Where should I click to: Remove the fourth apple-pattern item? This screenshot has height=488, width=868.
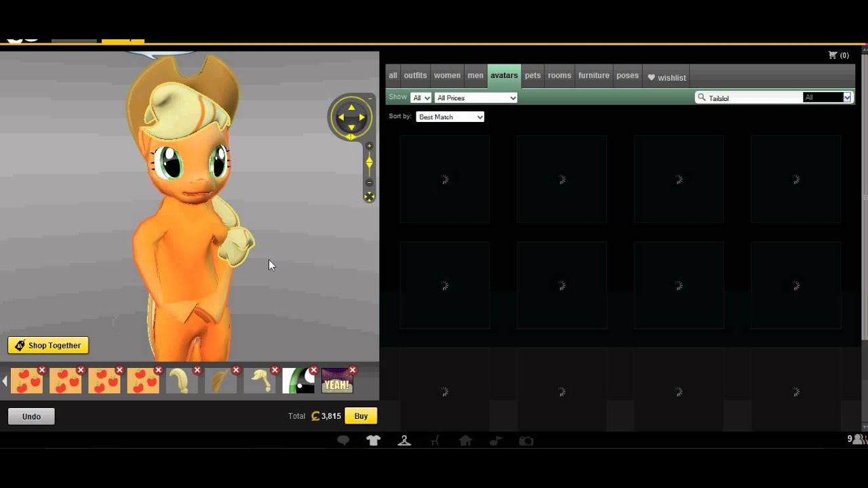point(158,370)
